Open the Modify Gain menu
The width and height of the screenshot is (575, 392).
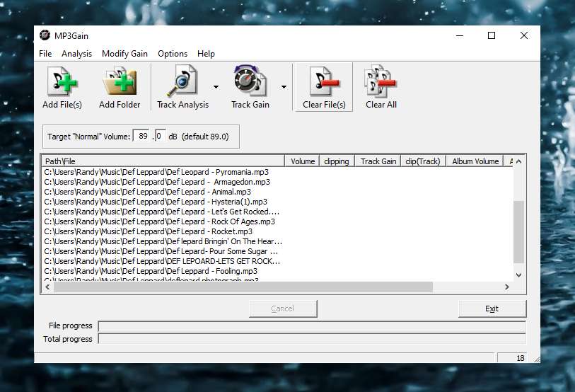[x=124, y=54]
